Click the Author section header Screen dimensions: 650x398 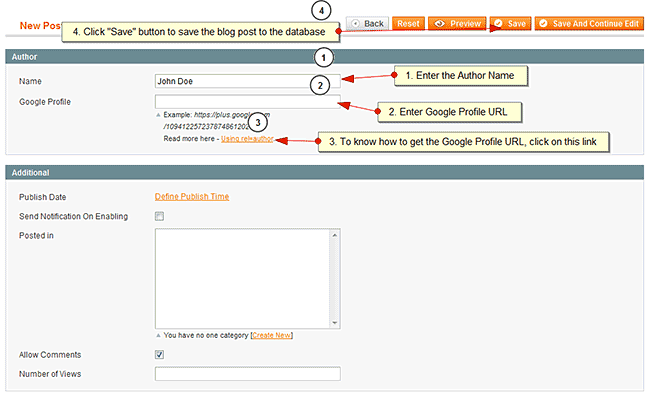click(325, 57)
